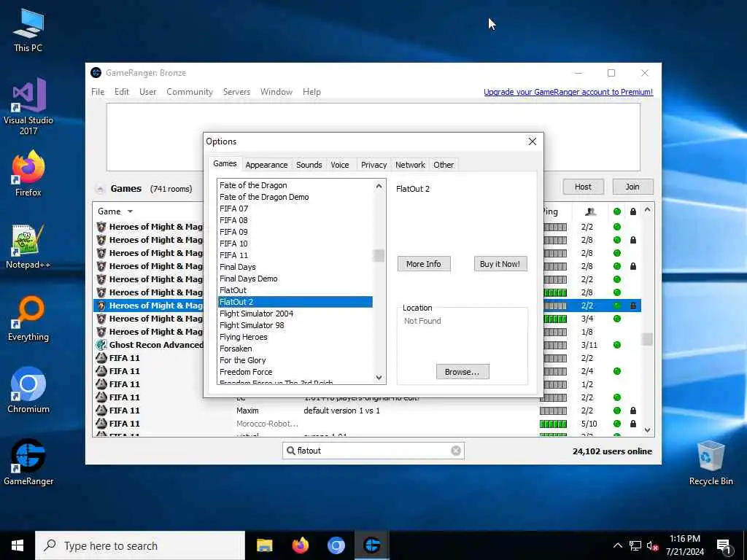The height and width of the screenshot is (560, 747).
Task: Close the Options dialog
Action: [532, 141]
